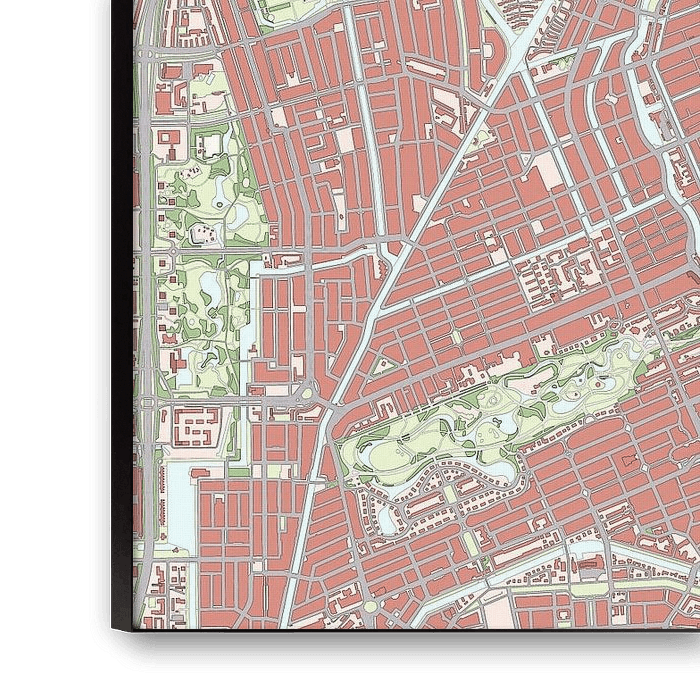Select the highway along the map's left edge
This screenshot has height=700, width=700.
145,300
